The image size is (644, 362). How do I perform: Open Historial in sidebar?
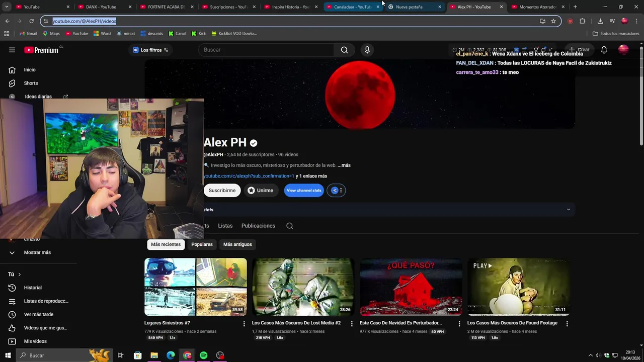point(33,288)
